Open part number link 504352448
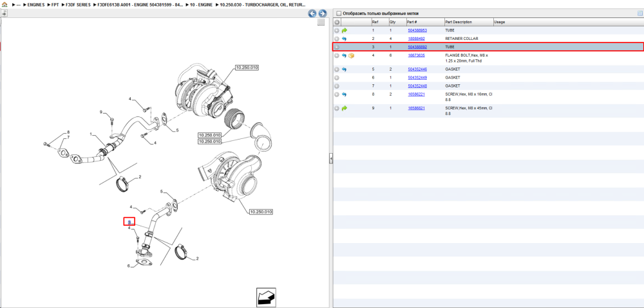The width and height of the screenshot is (644, 308). (417, 86)
